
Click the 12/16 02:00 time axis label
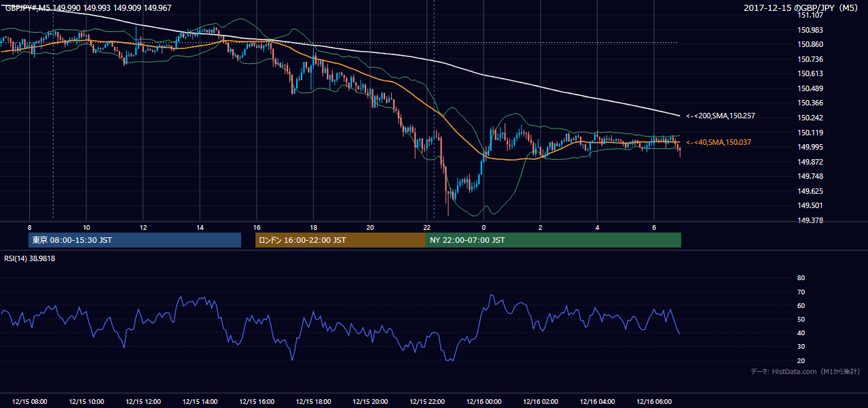(x=541, y=402)
